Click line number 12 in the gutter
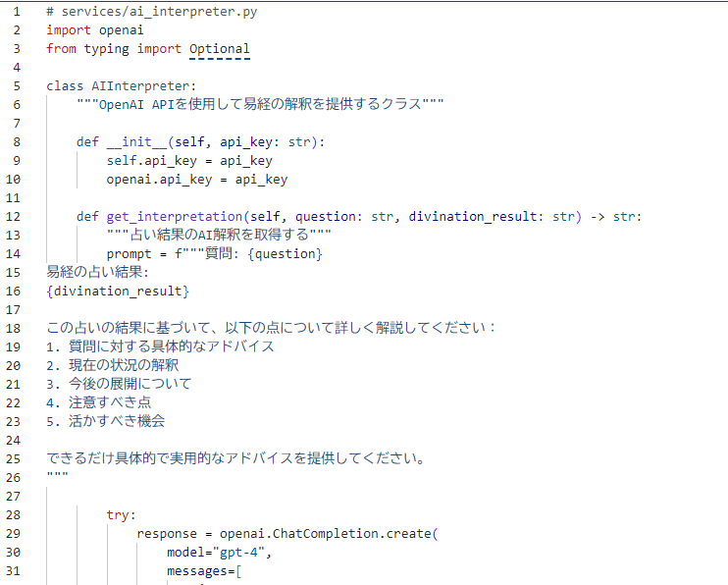This screenshot has height=585, width=728. (x=13, y=217)
